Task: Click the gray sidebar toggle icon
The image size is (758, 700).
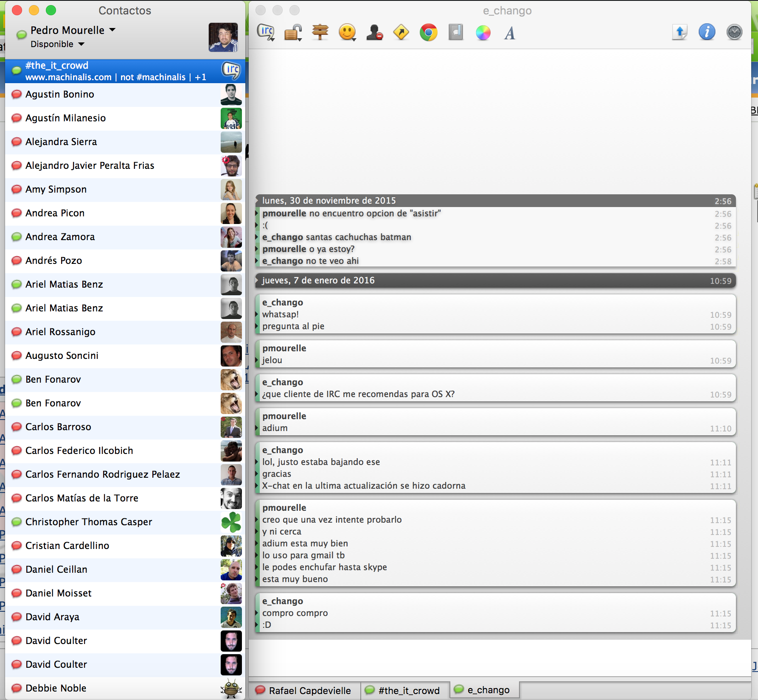Action: click(x=456, y=32)
